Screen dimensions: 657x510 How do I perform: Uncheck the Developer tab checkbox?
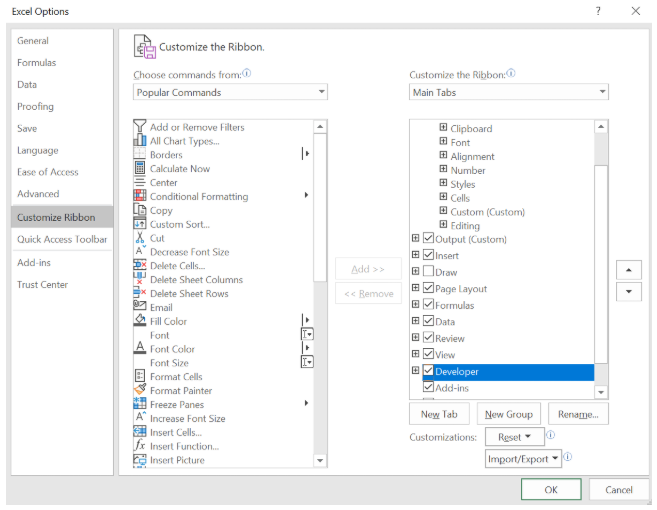428,370
